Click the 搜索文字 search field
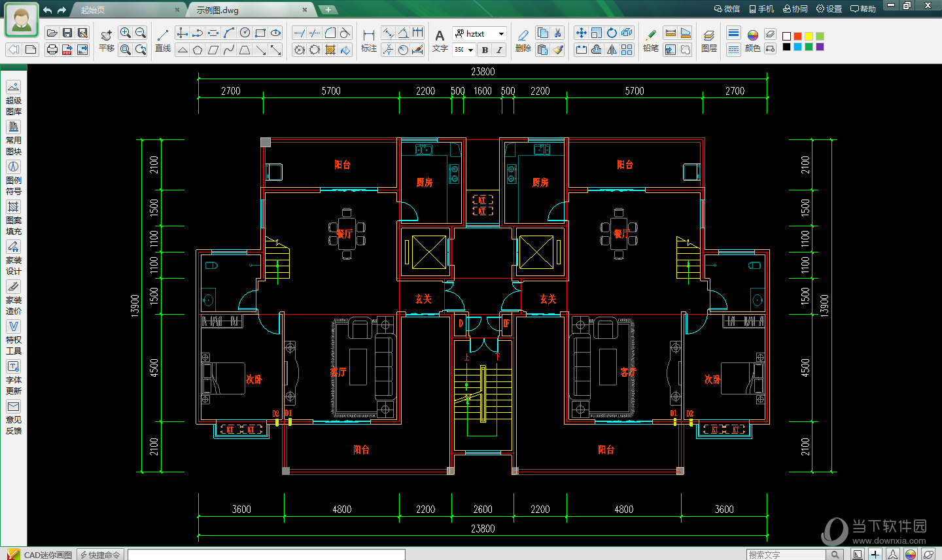 pyautogui.click(x=786, y=555)
